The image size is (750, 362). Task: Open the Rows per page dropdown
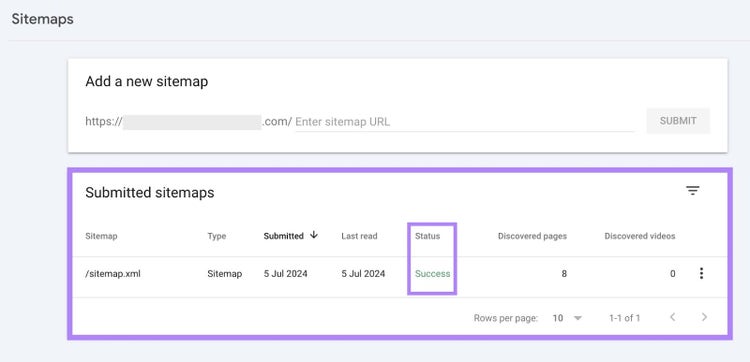pyautogui.click(x=567, y=318)
